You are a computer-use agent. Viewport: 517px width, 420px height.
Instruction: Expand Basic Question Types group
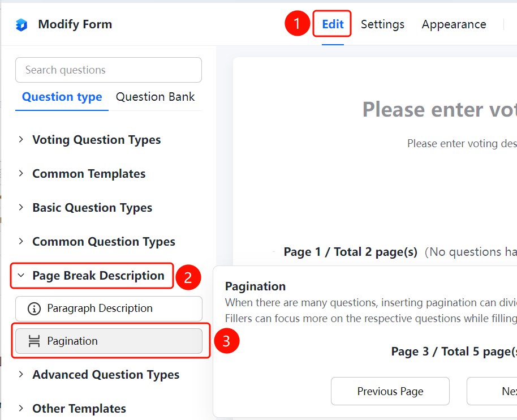21,208
